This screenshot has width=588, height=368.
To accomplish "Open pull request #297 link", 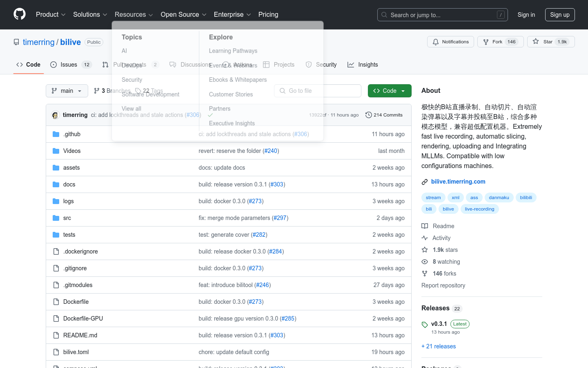I will click(x=280, y=218).
